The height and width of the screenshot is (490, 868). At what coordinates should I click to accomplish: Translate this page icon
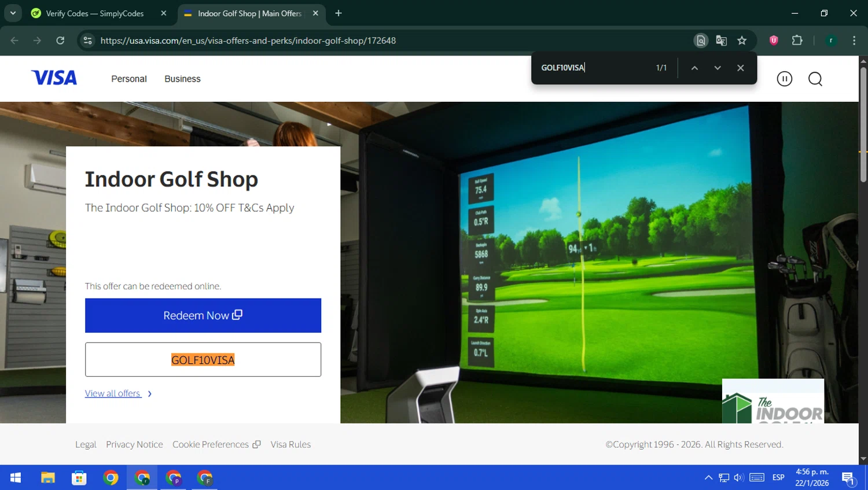(x=721, y=40)
